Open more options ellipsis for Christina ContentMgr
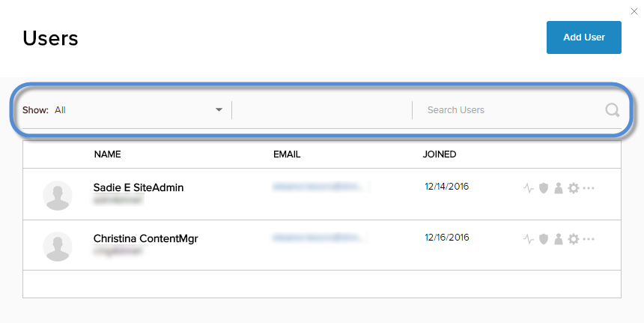This screenshot has width=644, height=323. tap(589, 239)
